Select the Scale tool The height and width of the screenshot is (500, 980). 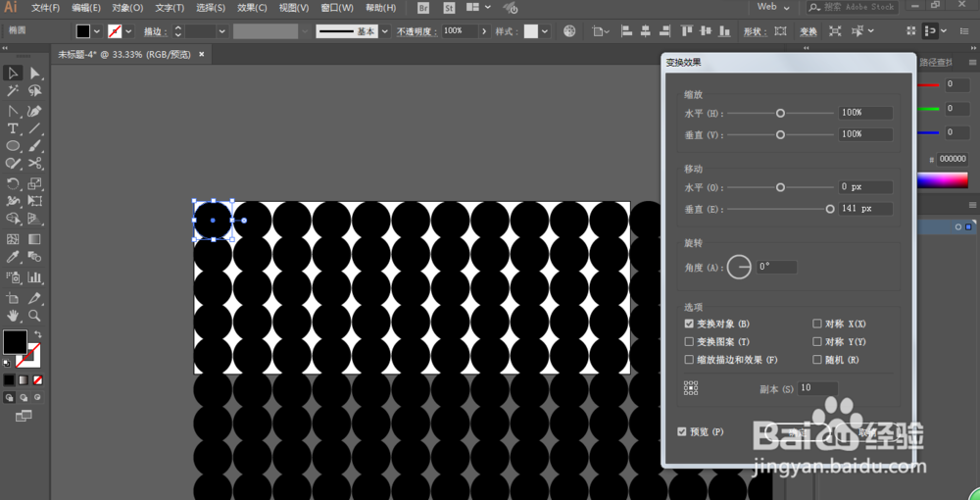35,183
